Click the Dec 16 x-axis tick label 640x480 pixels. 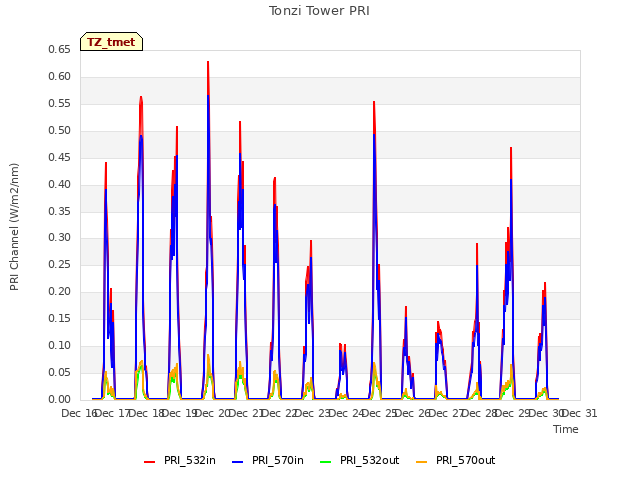pos(78,413)
